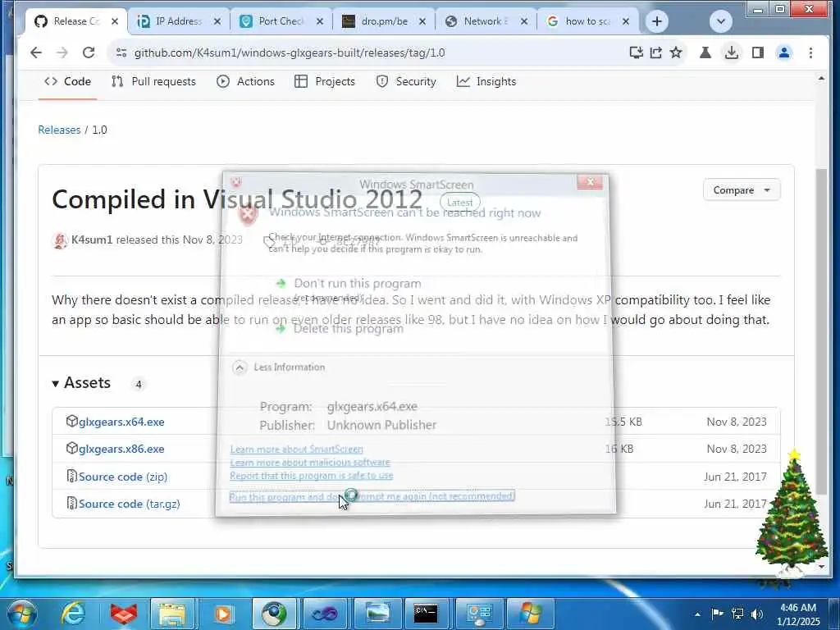Close the Windows SmartScreen dialog
Image resolution: width=840 pixels, height=630 pixels.
pos(590,182)
